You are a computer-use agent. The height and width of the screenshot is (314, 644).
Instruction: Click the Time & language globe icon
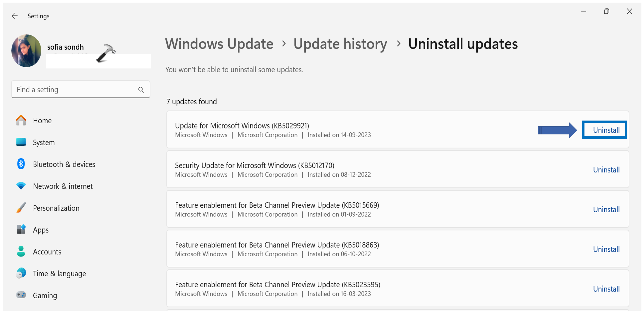click(21, 273)
